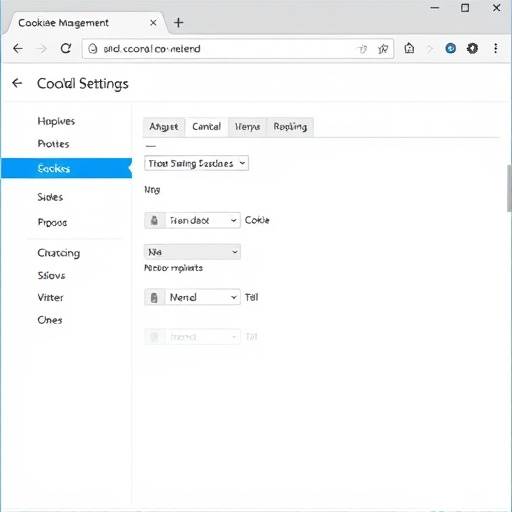Minimize the browser window
This screenshot has width=512, height=512.
point(435,8)
